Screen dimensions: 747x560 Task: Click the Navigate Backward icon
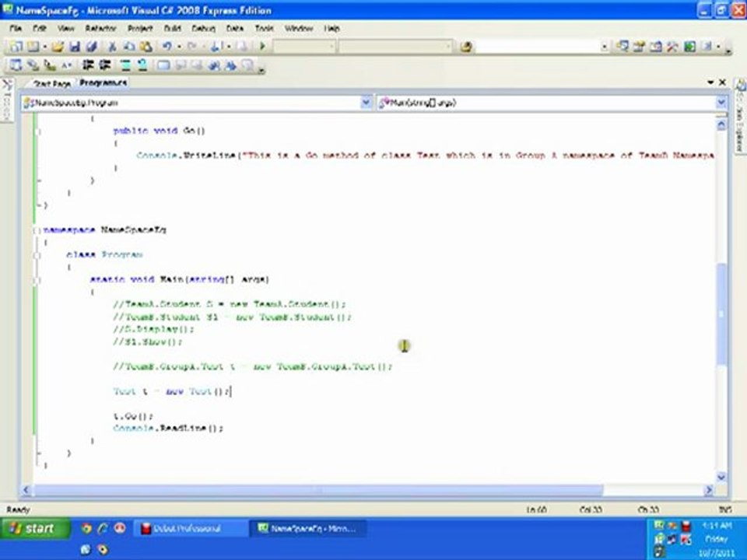pos(216,46)
